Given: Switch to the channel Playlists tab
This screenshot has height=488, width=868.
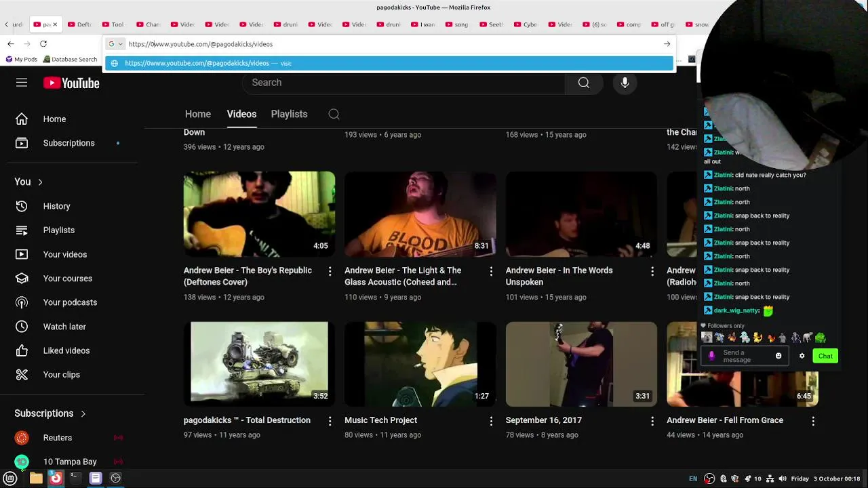Looking at the screenshot, I should pos(289,114).
